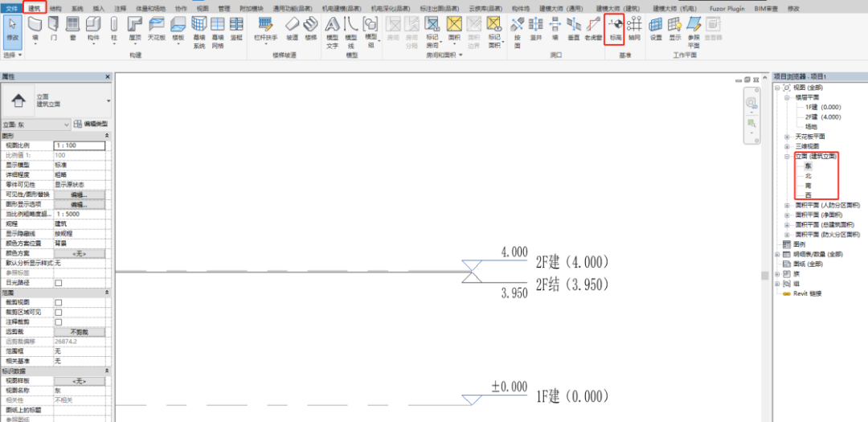This screenshot has width=868, height=422.
Task: Select the 老虎窗 (Dormer) opening tool
Action: coord(593,29)
